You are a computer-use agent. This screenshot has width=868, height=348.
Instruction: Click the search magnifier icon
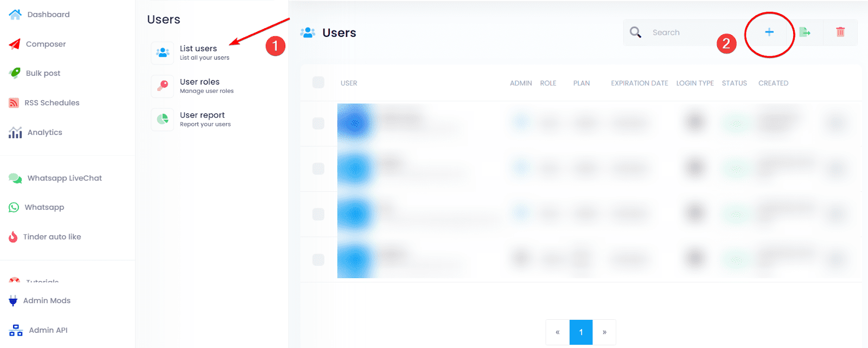point(635,33)
